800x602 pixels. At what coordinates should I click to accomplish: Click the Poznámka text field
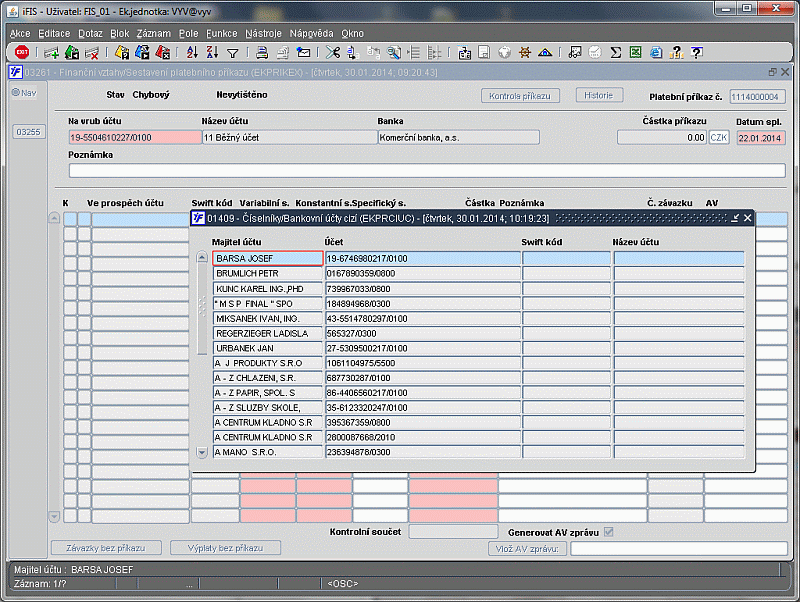(x=426, y=170)
